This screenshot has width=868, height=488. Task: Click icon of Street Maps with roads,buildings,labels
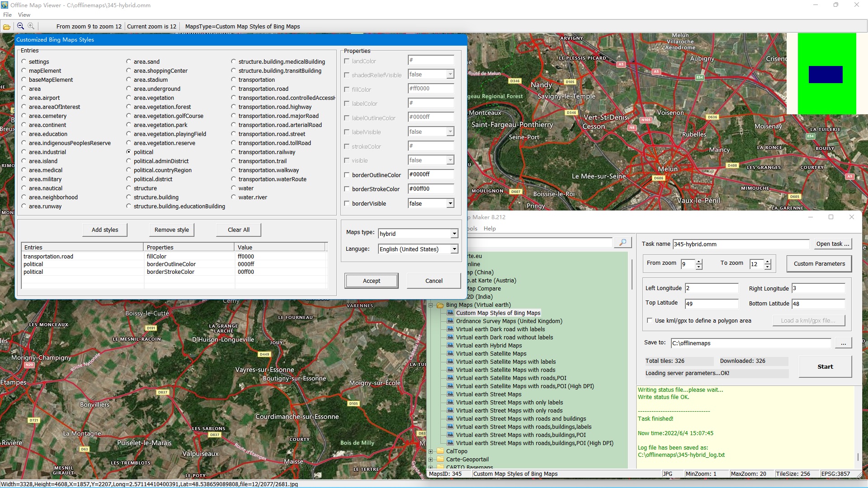450,427
